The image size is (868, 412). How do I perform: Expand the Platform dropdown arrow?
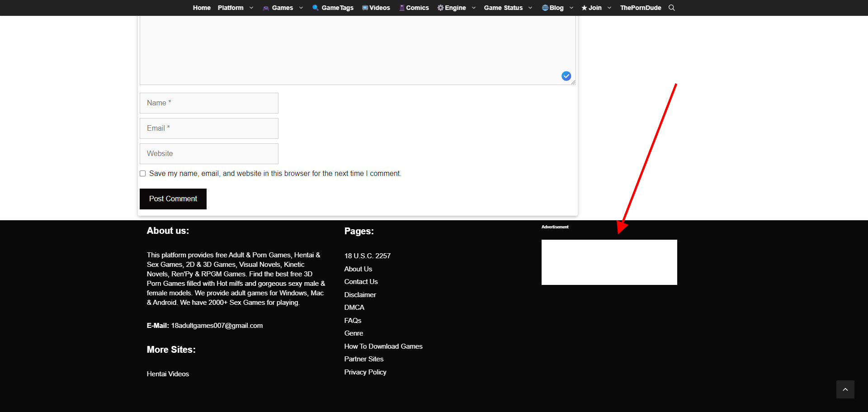tap(251, 8)
